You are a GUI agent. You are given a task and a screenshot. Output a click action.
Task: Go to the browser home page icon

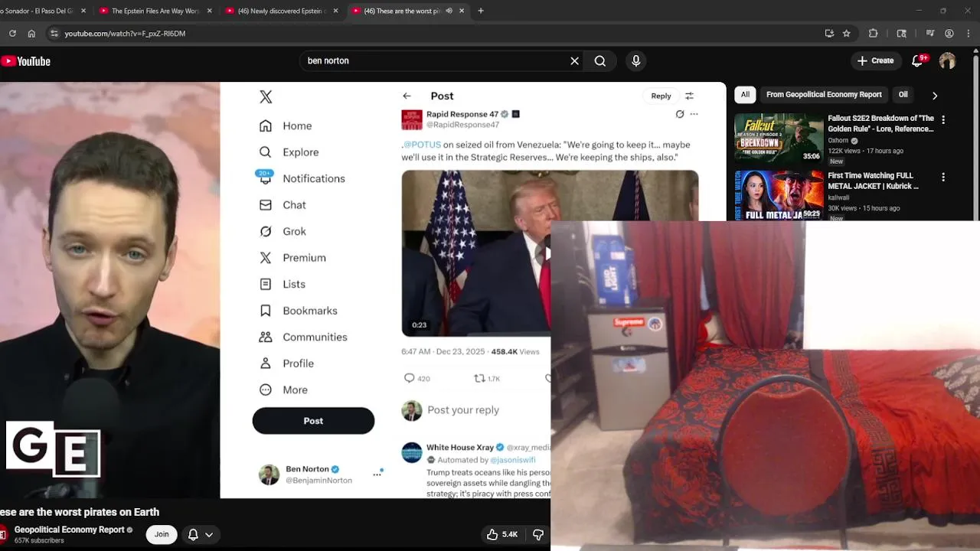(31, 34)
